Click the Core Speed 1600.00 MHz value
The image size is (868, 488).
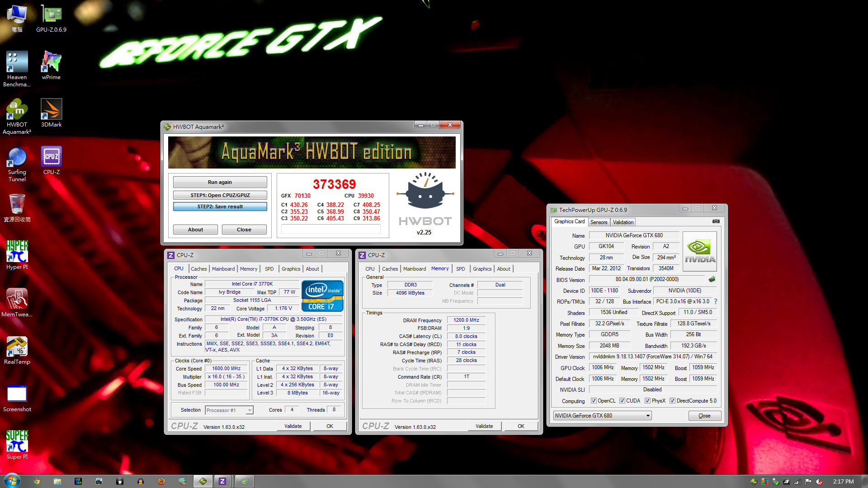pos(226,368)
